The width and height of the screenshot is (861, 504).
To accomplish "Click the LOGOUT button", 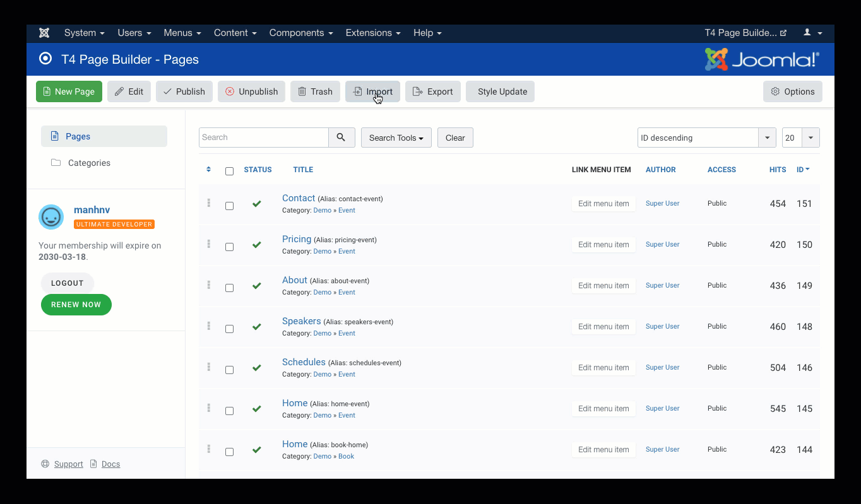I will coord(68,283).
